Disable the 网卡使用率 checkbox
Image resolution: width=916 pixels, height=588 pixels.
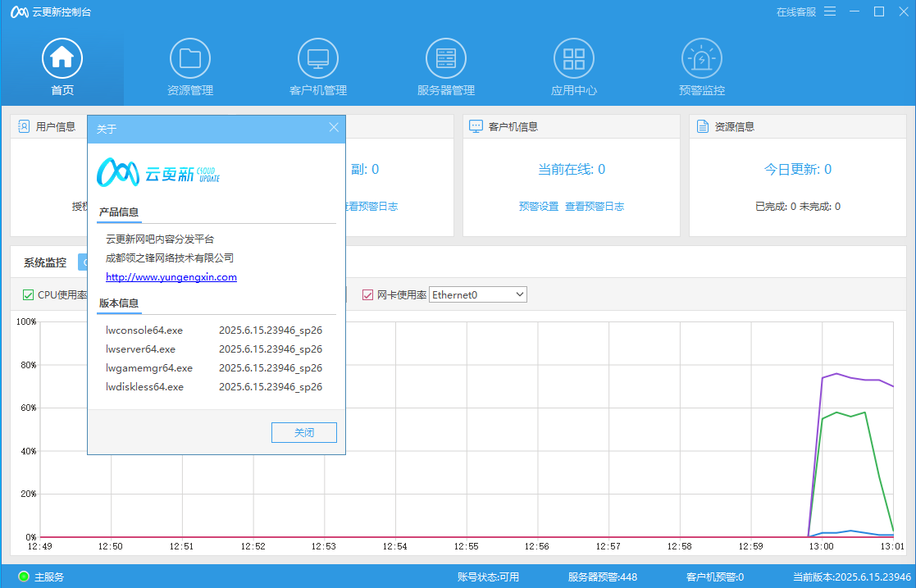(x=367, y=294)
